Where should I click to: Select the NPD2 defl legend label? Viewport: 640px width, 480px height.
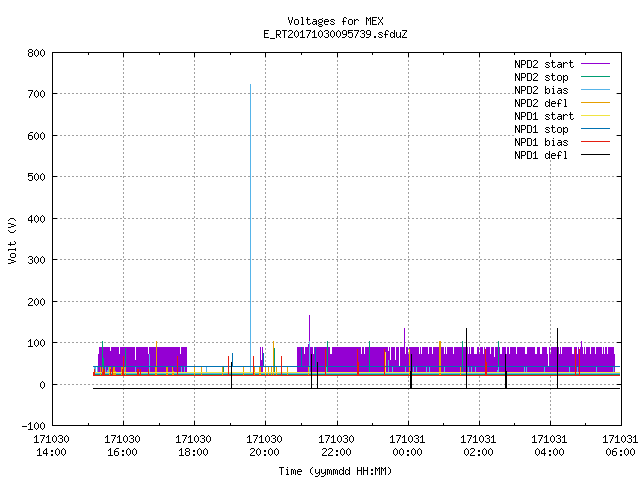[541, 103]
